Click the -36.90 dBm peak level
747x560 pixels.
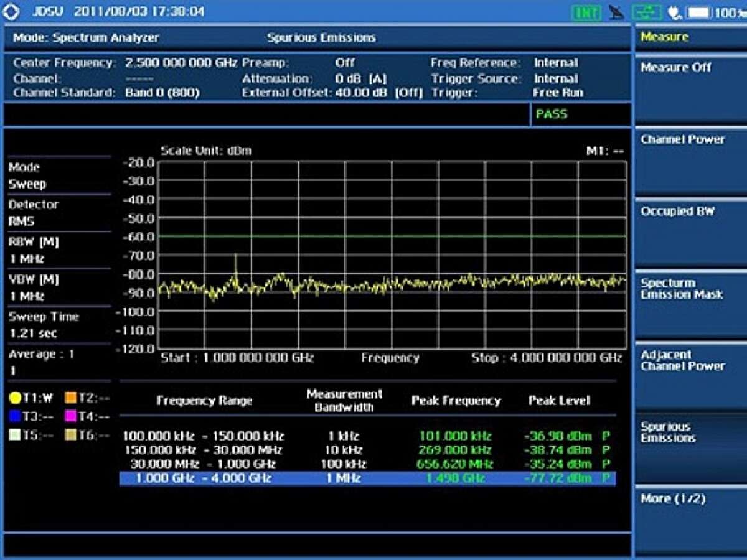558,436
